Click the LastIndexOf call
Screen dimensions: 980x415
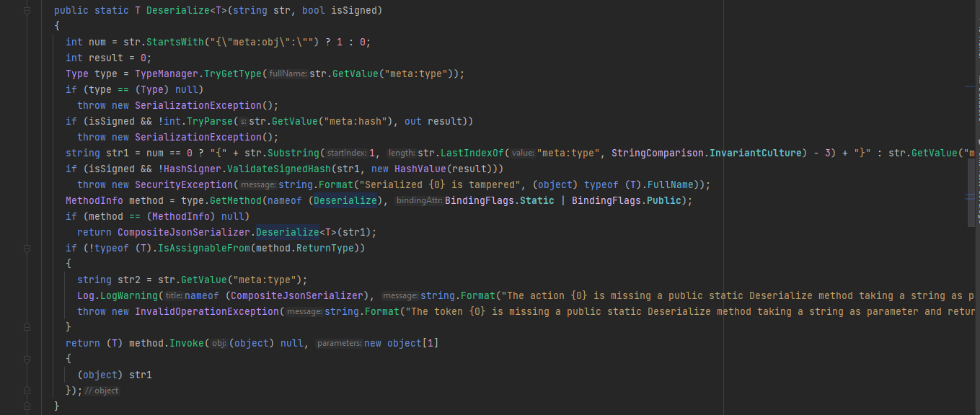click(x=472, y=153)
